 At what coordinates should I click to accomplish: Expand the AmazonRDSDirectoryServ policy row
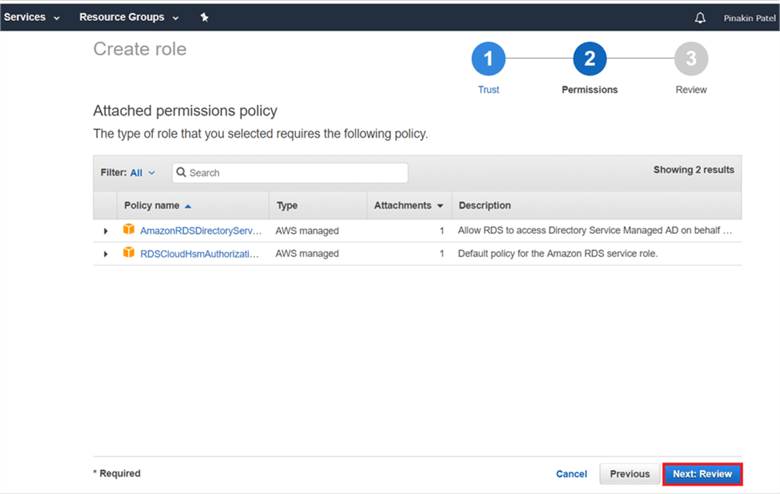click(105, 231)
